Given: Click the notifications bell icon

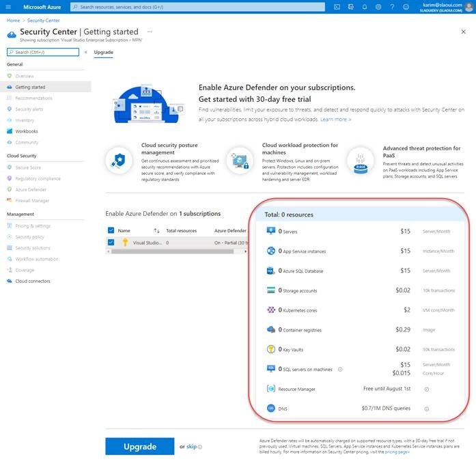Looking at the screenshot, I should pyautogui.click(x=364, y=7).
